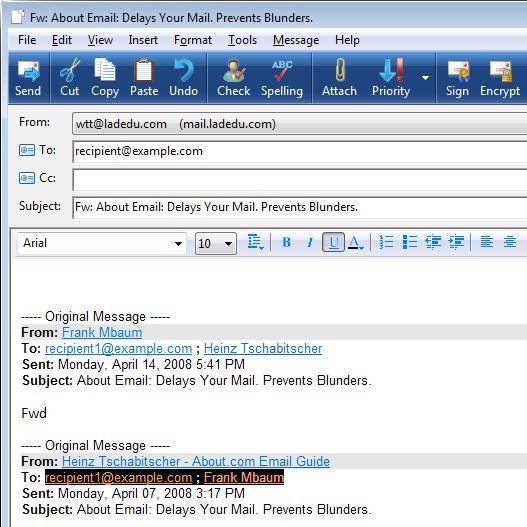Open the Frank Mbaum sender link
527x527 pixels.
point(102,332)
